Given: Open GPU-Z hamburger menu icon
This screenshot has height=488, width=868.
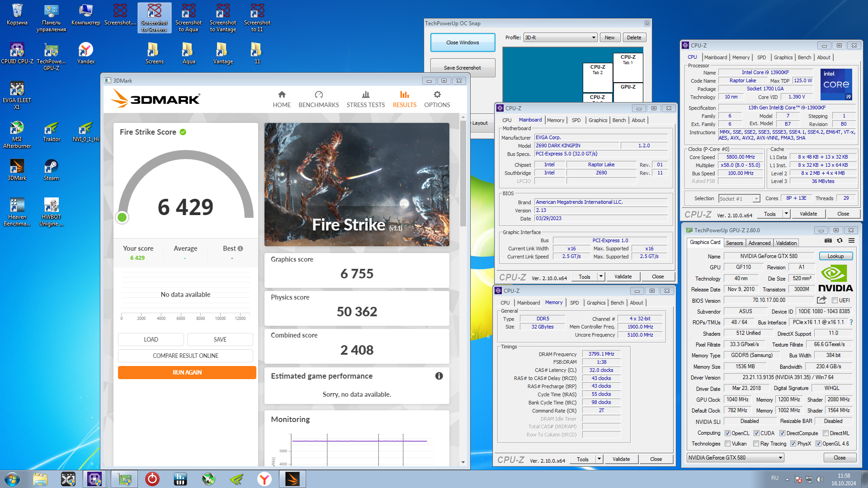Looking at the screenshot, I should pyautogui.click(x=851, y=240).
